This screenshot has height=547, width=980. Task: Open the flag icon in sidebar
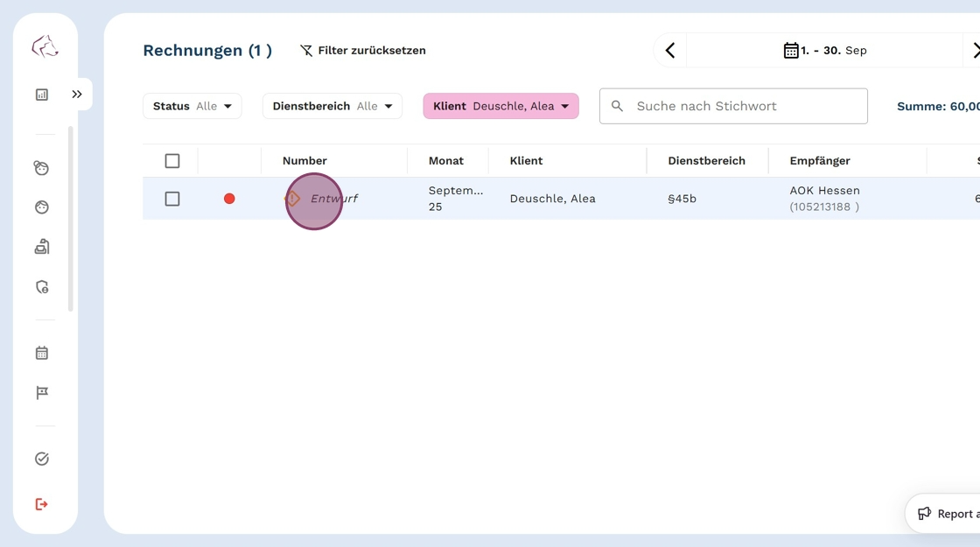point(42,393)
